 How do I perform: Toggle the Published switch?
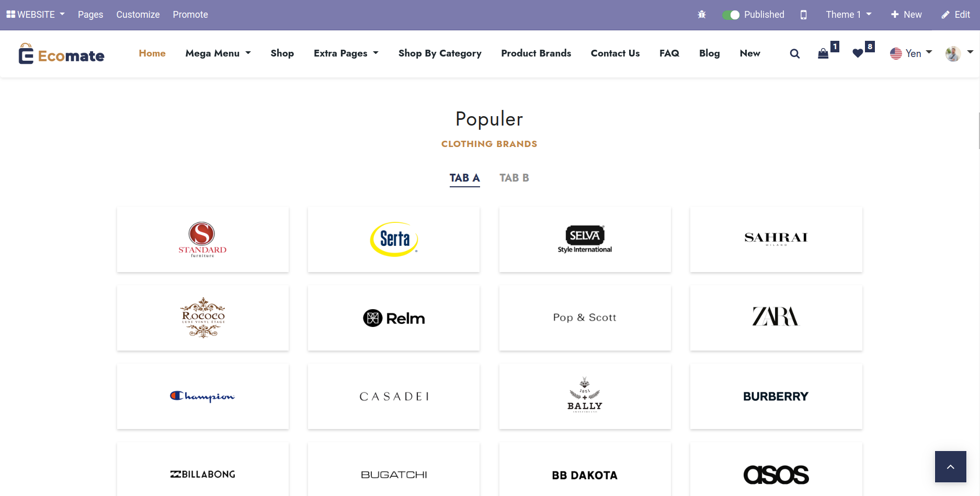[731, 15]
